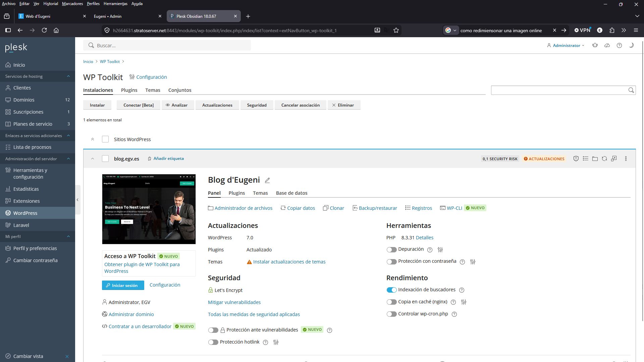Collapse all sites with Sitios WordPress chevron
Image resolution: width=644 pixels, height=362 pixels.
coord(93,139)
